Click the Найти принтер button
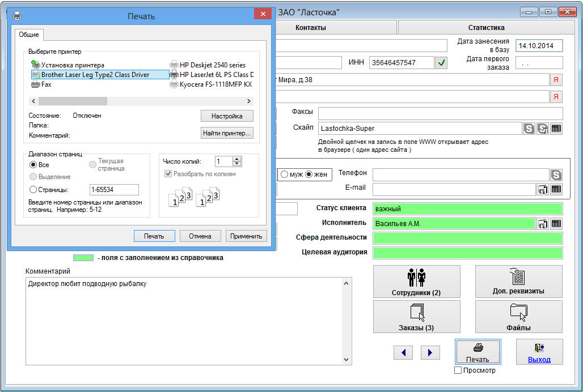Screen dimensions: 583x392 227,133
